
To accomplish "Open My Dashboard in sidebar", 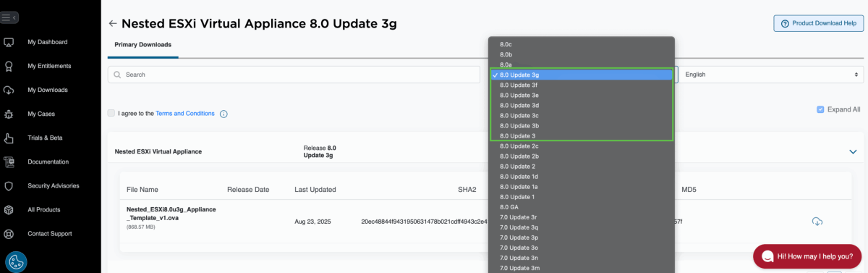I will [48, 42].
